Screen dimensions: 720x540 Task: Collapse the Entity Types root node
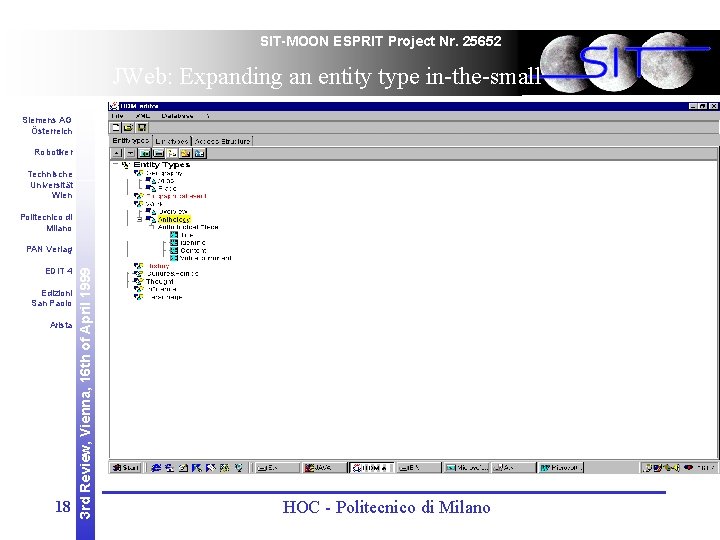[x=116, y=164]
